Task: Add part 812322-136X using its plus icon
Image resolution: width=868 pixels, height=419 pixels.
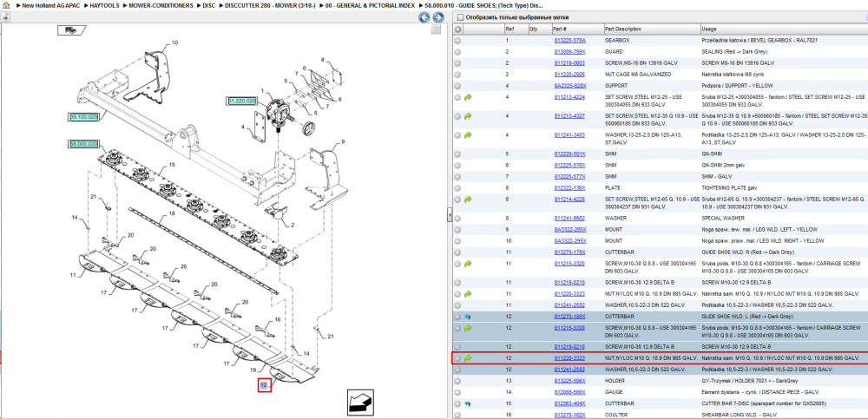Action: coord(457,187)
